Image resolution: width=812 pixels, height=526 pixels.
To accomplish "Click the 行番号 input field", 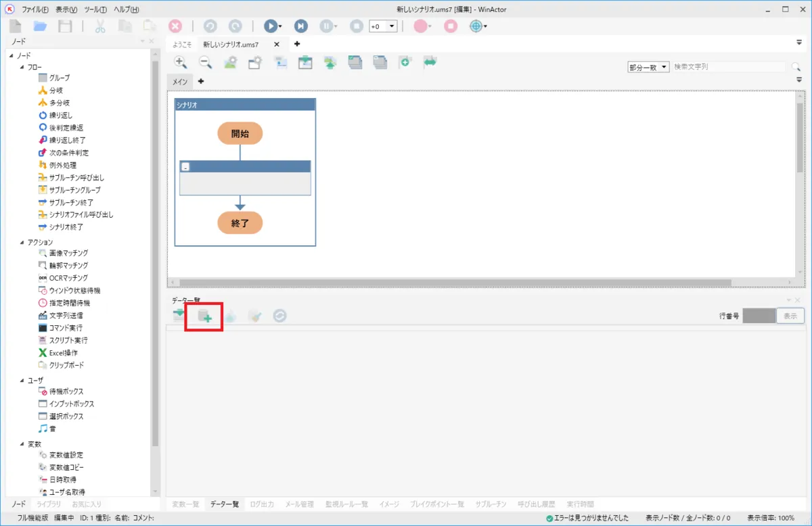I will 759,316.
